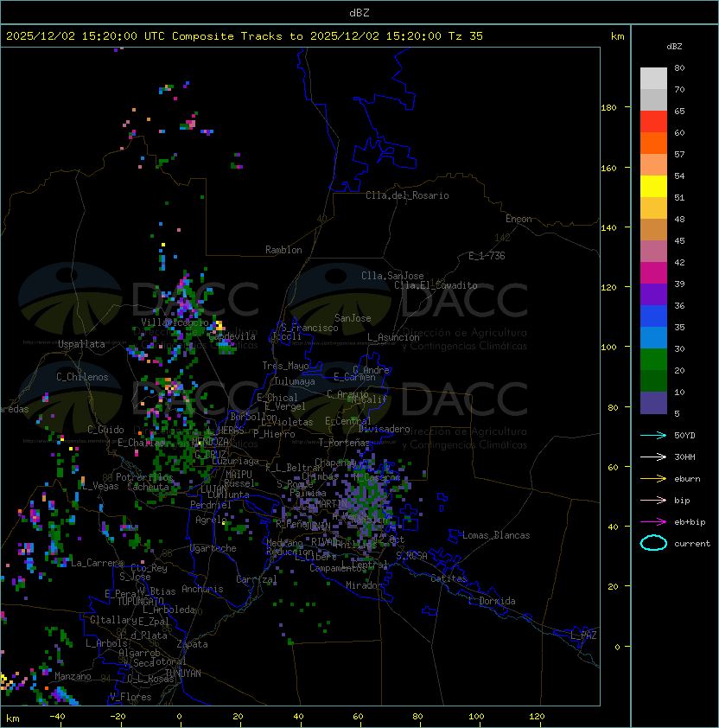Click the '120' km value on bottom axis

(537, 717)
